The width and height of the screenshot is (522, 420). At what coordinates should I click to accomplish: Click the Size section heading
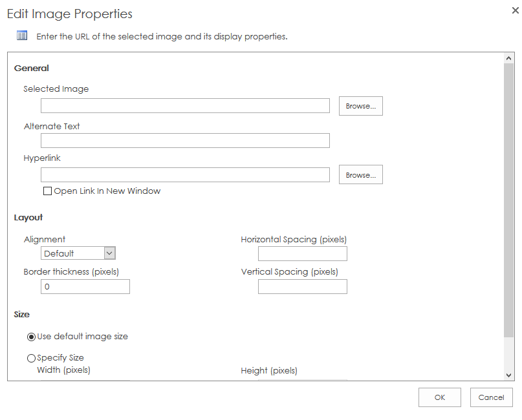click(21, 315)
